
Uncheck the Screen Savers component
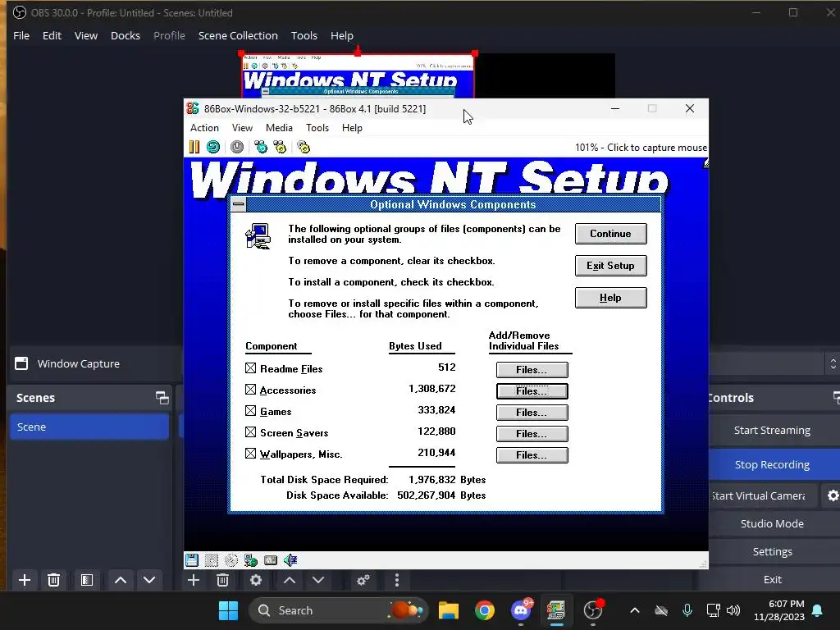click(x=250, y=431)
